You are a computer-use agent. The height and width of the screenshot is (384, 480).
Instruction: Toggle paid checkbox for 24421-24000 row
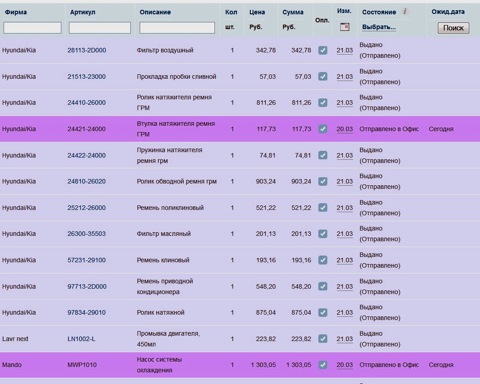coord(322,129)
